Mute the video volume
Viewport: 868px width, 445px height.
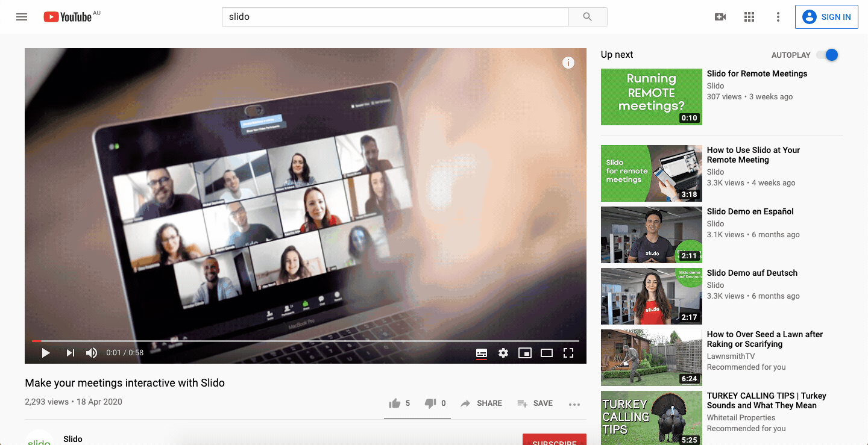[92, 353]
